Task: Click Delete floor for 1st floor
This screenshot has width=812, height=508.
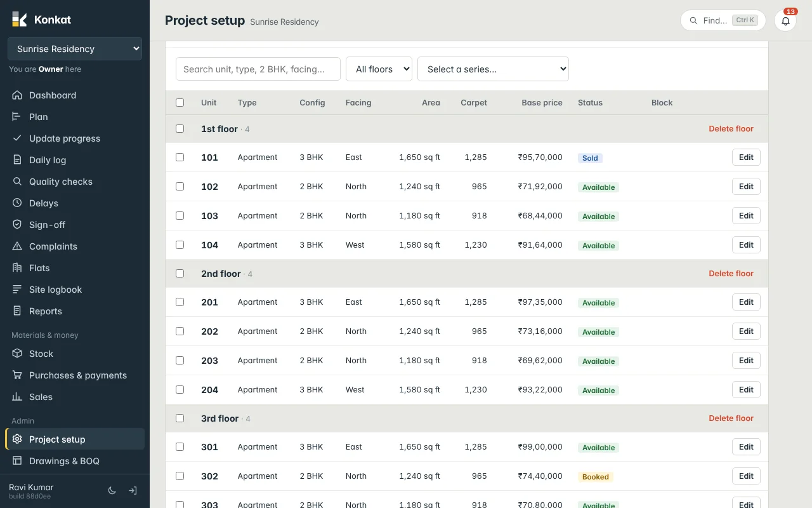Action: tap(731, 129)
